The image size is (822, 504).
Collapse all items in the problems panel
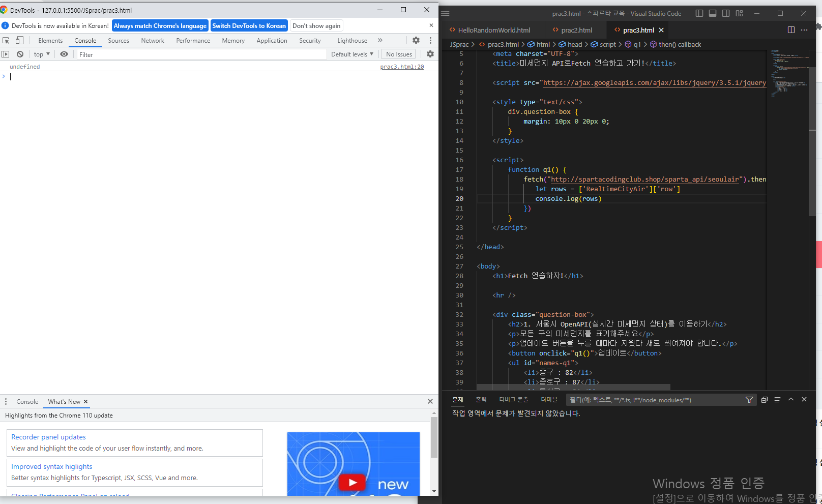coord(764,400)
